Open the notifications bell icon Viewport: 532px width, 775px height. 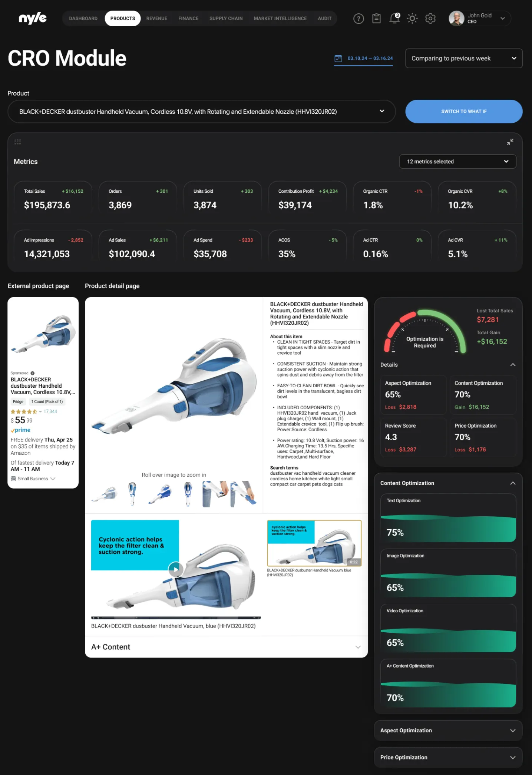click(394, 18)
